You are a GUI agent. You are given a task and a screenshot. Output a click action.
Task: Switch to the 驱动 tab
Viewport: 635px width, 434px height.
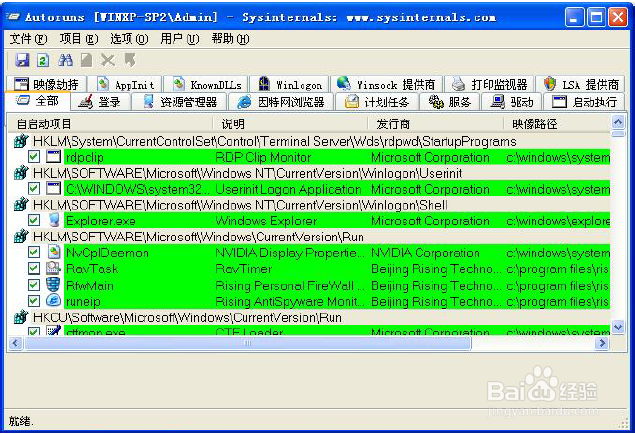512,102
